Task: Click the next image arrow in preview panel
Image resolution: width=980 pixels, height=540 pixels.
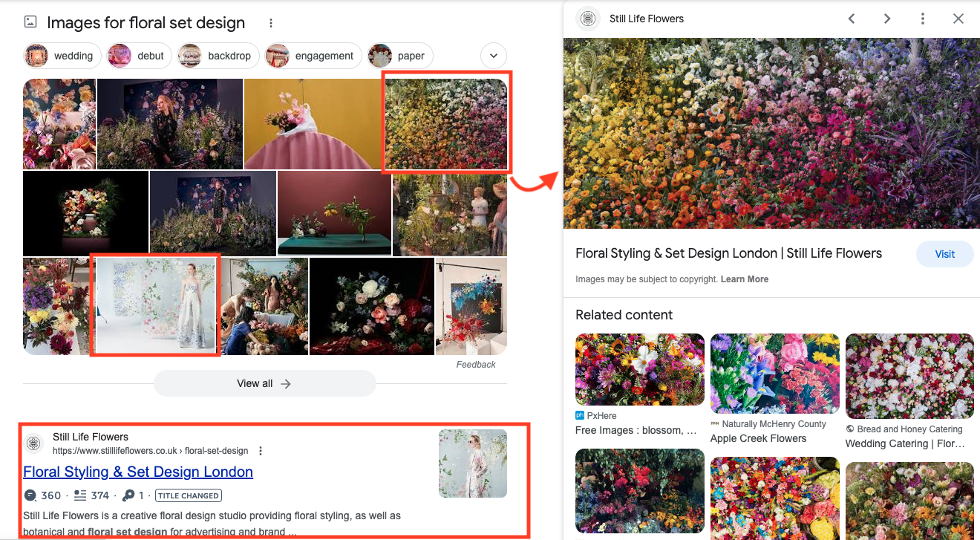Action: (x=887, y=19)
